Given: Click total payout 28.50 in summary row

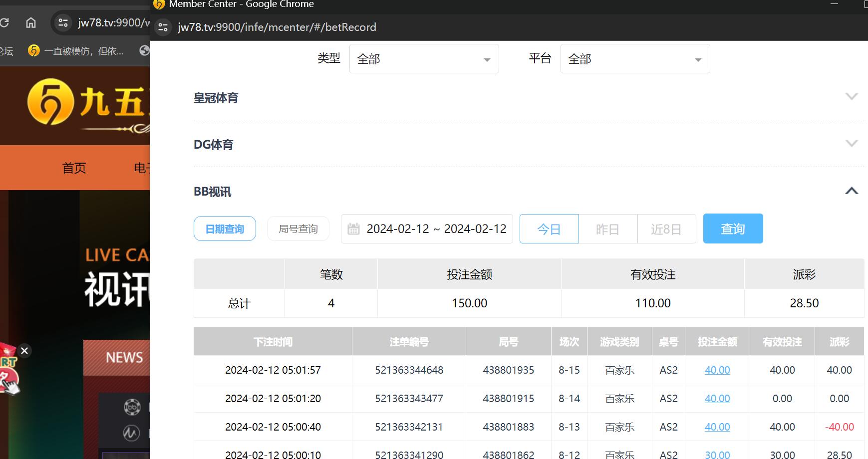Looking at the screenshot, I should (804, 303).
